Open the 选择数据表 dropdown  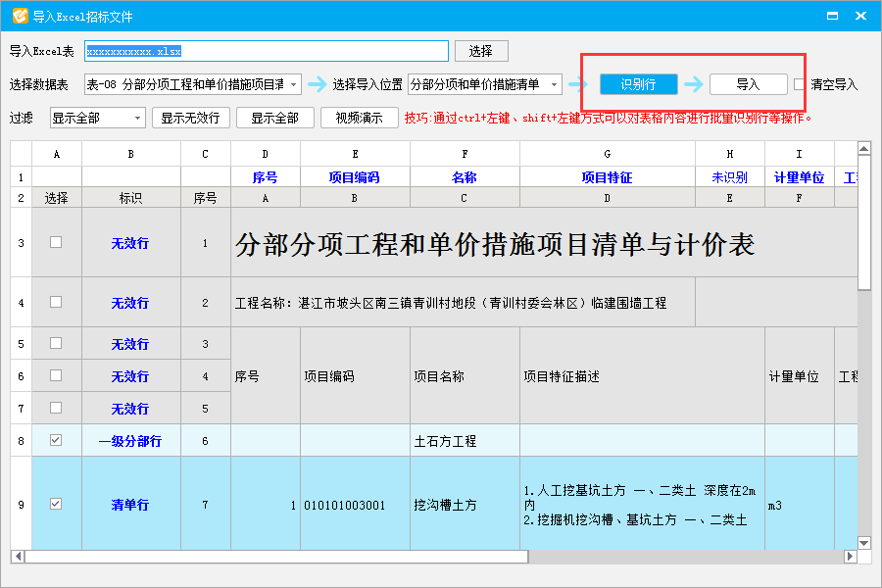tap(192, 84)
